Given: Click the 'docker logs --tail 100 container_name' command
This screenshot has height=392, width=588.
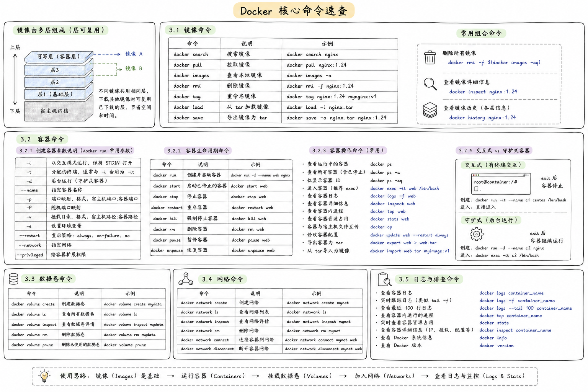Looking at the screenshot, I should click(x=526, y=308).
